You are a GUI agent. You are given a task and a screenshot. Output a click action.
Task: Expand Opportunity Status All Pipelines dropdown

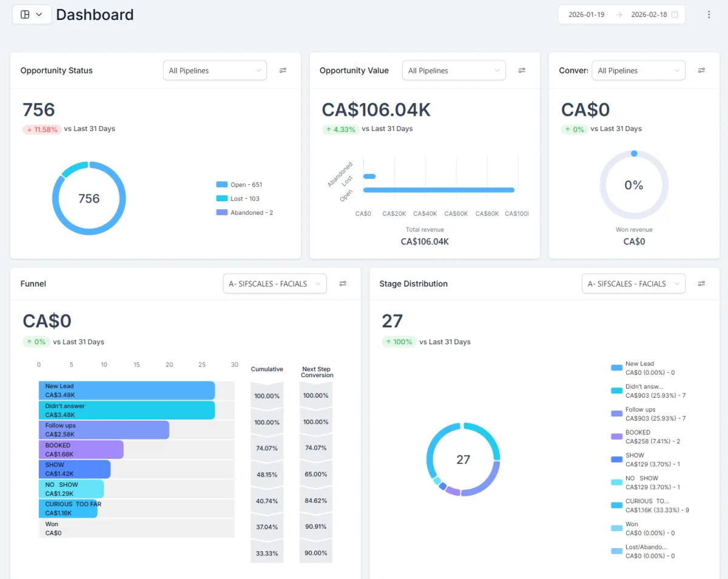215,70
